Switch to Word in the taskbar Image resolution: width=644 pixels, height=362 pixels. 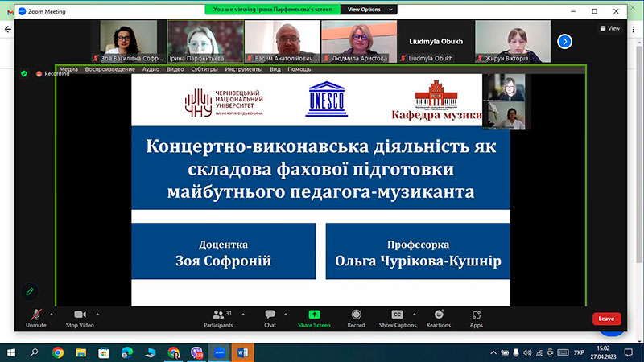point(242,352)
